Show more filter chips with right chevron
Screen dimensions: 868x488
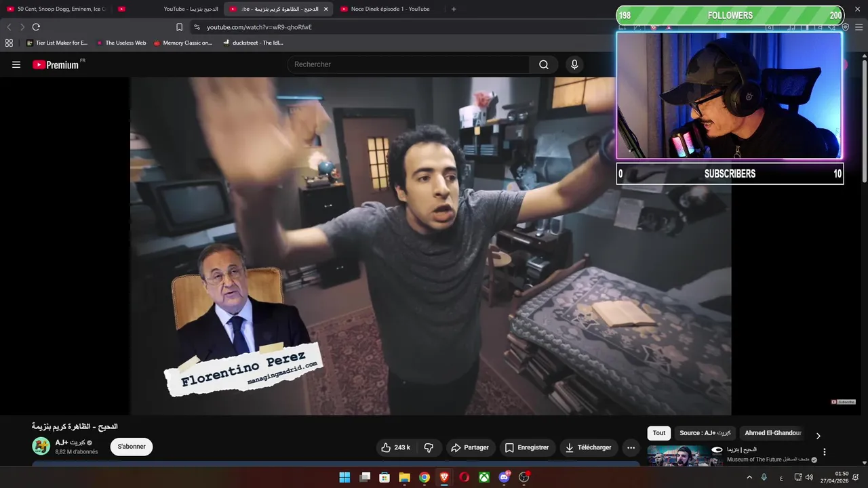pyautogui.click(x=818, y=436)
